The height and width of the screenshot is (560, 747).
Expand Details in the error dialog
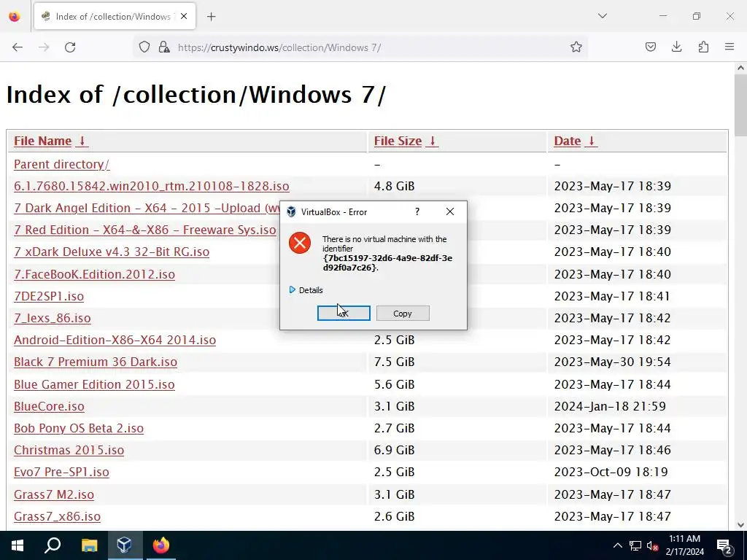click(306, 290)
